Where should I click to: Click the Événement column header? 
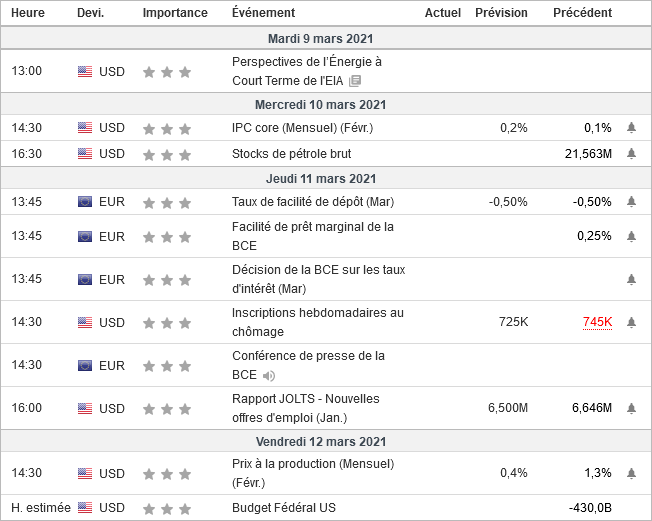coord(263,13)
